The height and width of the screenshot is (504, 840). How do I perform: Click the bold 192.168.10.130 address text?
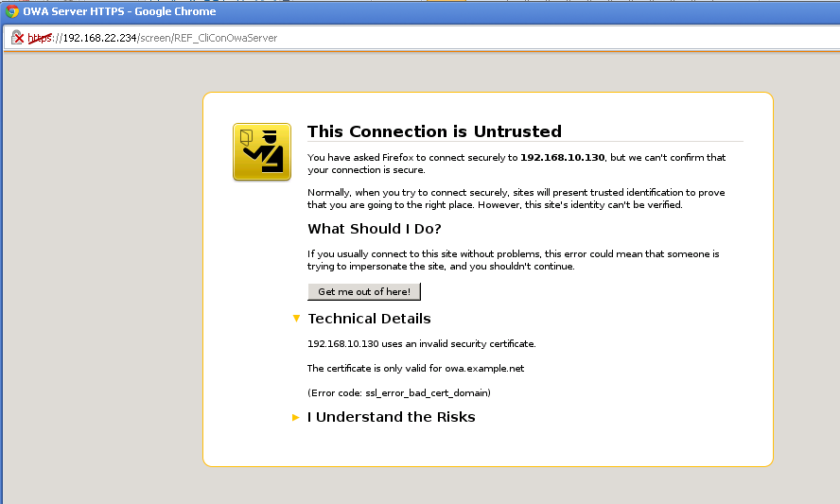563,158
